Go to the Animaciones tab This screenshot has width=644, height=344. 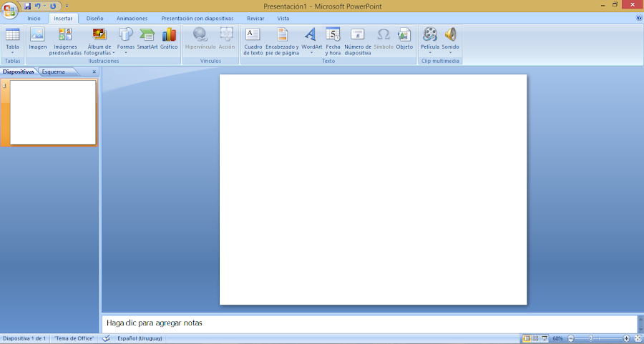[132, 19]
